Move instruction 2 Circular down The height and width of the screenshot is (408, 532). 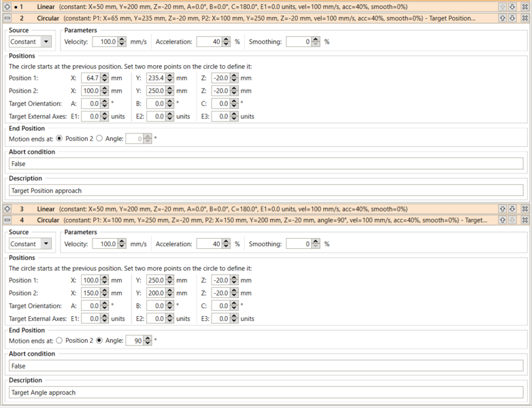point(513,18)
